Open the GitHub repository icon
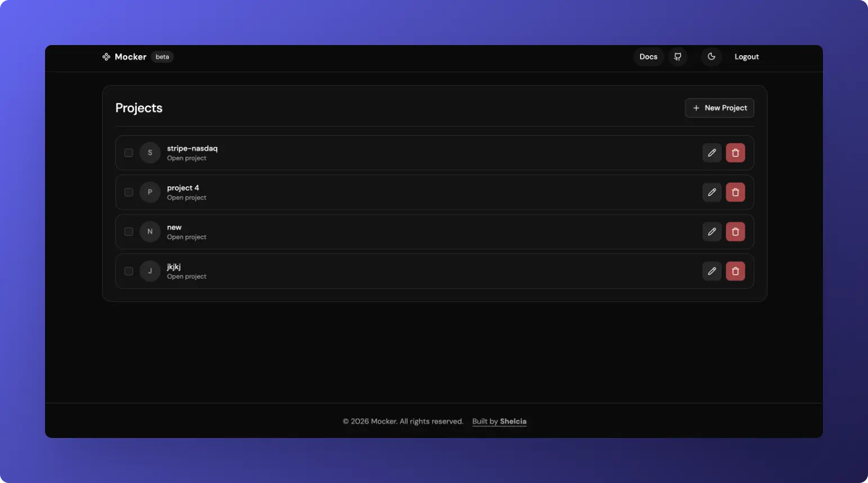Image resolution: width=868 pixels, height=483 pixels. [678, 57]
